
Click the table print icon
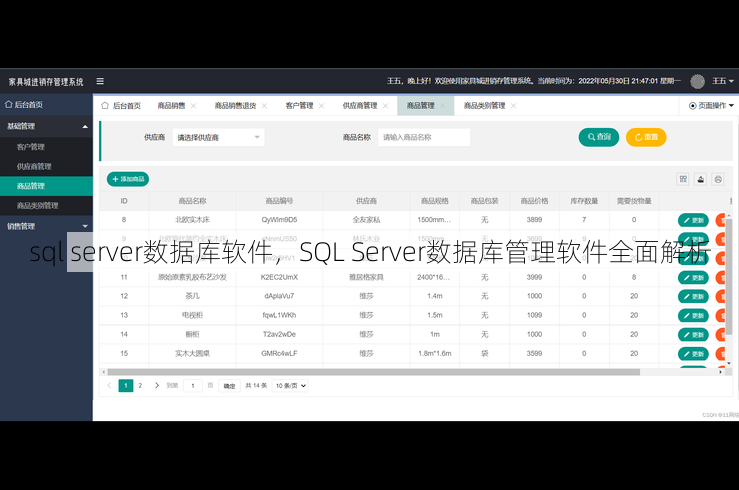[718, 179]
